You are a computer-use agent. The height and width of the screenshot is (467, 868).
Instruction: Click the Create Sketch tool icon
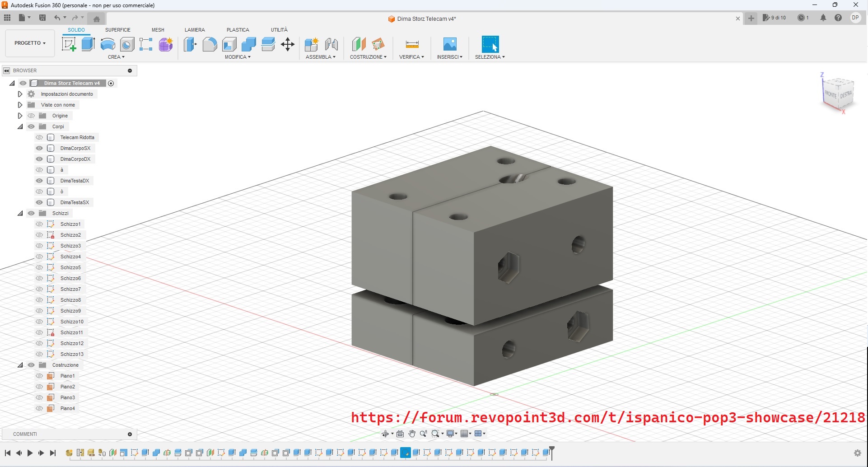(x=69, y=44)
